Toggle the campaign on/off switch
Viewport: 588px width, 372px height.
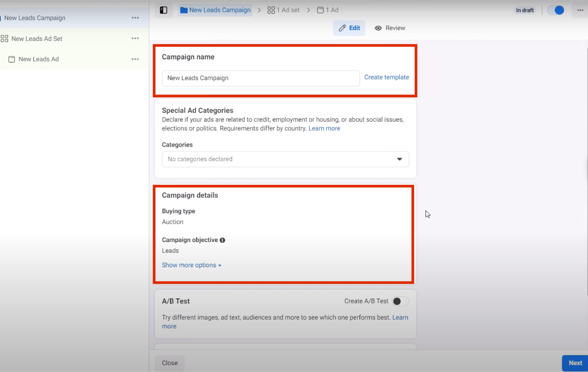coord(556,10)
